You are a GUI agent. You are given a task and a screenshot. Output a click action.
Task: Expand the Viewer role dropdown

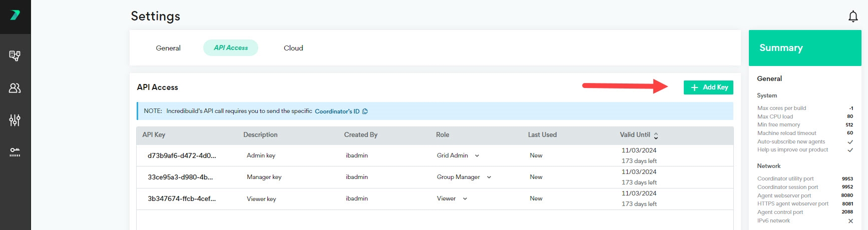[x=465, y=198]
